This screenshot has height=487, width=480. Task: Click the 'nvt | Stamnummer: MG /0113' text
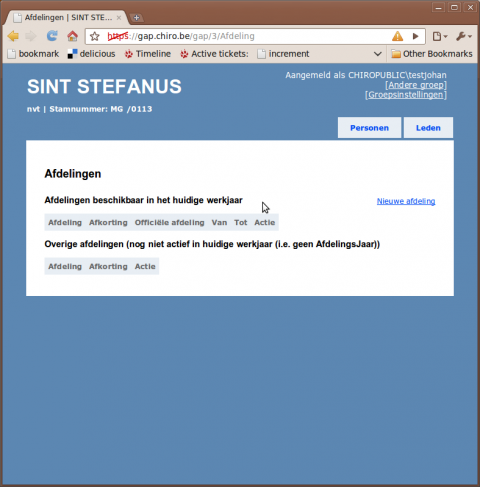[x=89, y=109]
